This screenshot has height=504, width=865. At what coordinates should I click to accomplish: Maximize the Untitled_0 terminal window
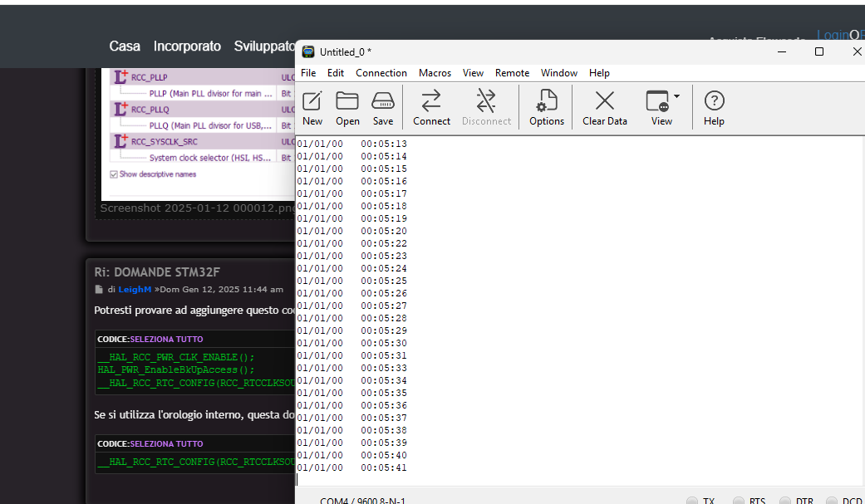(819, 51)
